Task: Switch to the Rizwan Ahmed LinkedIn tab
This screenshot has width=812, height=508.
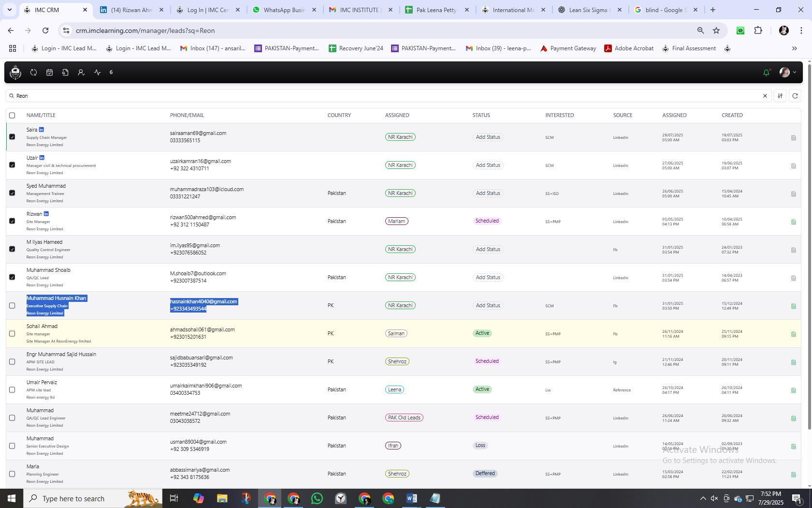Action: point(132,10)
